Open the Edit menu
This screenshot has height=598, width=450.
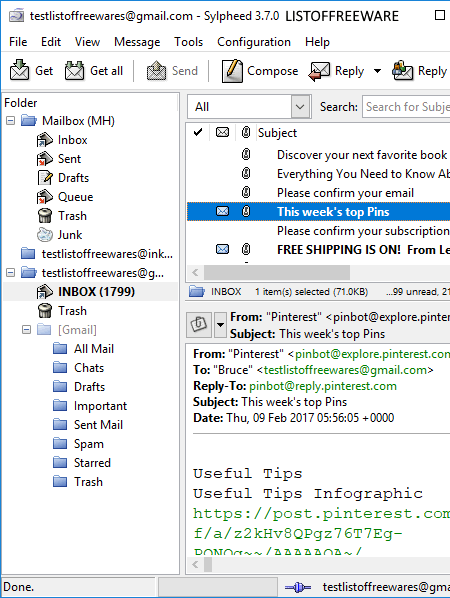click(x=51, y=42)
